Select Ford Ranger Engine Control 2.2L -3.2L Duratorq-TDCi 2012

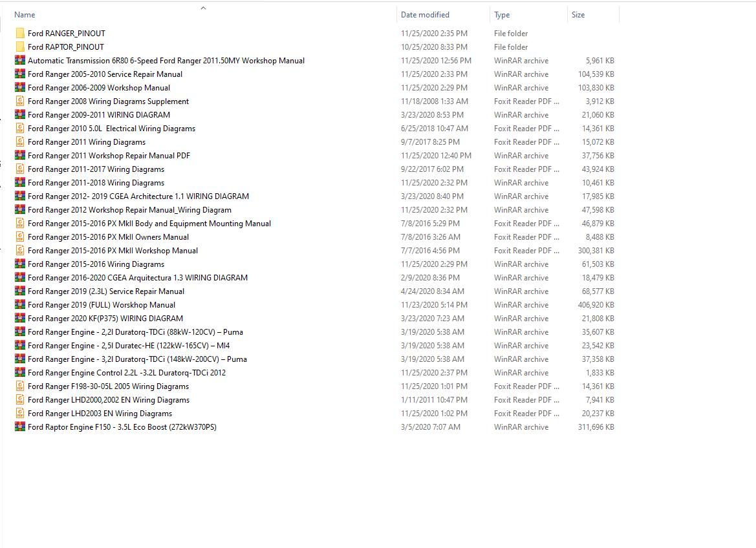click(127, 372)
